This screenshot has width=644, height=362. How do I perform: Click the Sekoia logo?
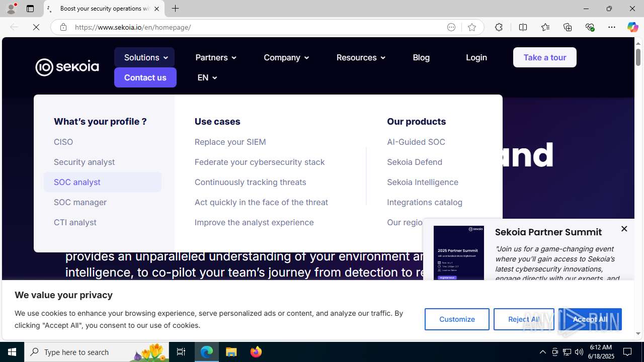coord(67,67)
